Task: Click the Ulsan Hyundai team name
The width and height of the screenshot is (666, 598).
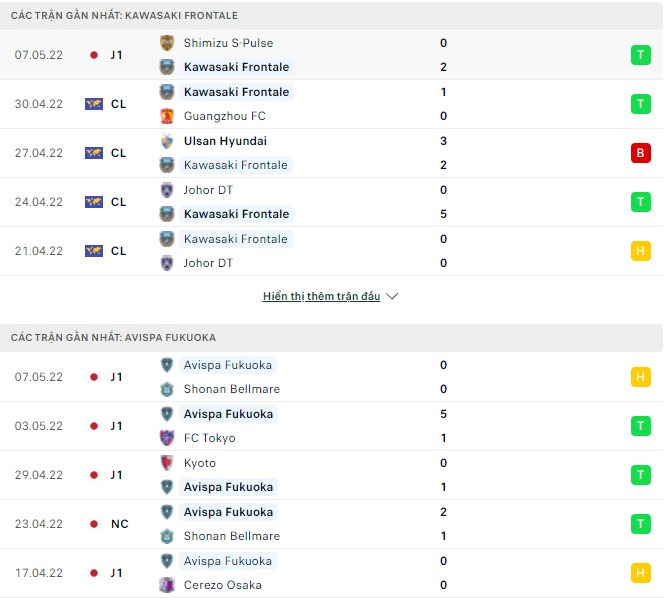Action: pos(225,141)
